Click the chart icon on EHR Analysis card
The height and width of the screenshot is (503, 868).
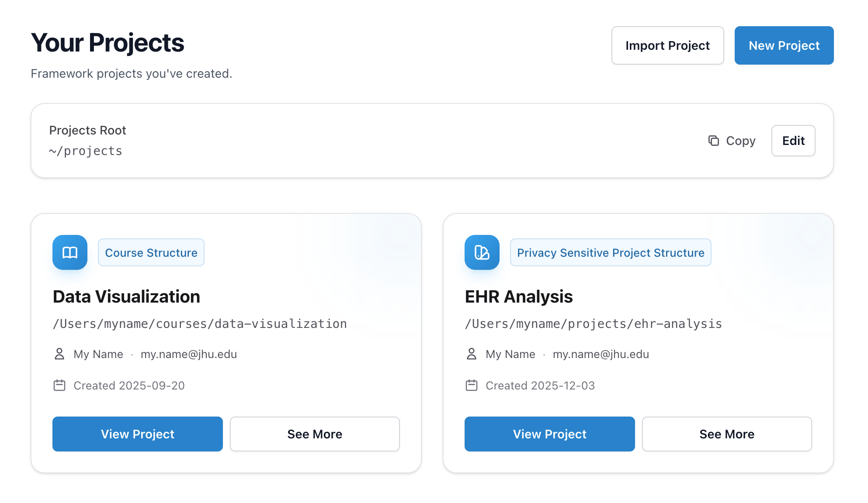482,252
